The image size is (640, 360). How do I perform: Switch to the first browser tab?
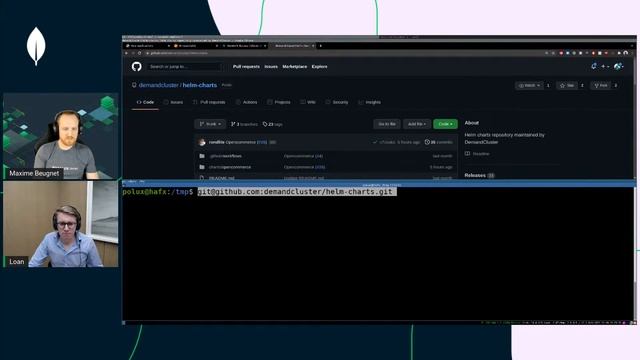147,46
